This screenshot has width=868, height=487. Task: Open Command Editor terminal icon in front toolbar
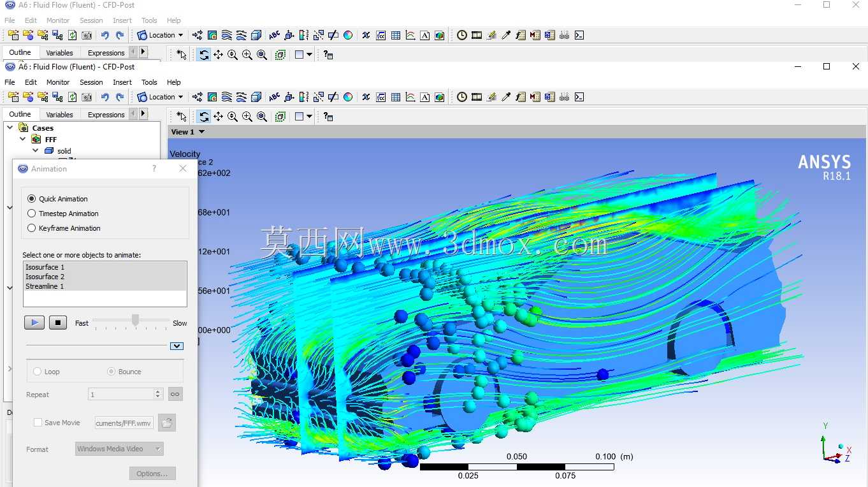[x=579, y=97]
